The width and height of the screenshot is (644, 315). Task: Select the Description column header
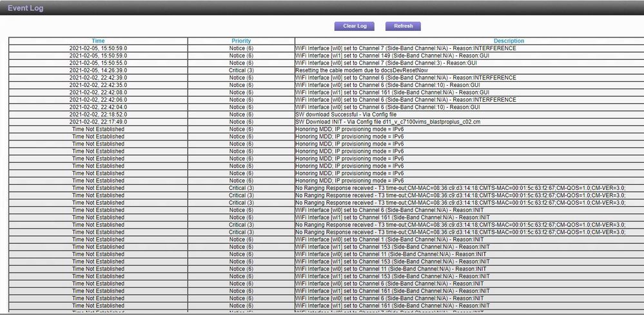tap(509, 41)
